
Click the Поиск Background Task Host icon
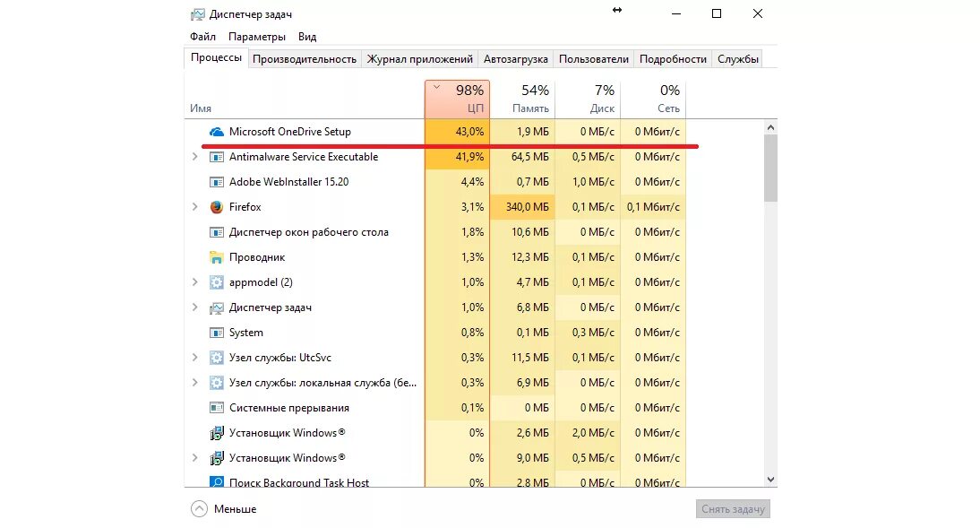(216, 482)
